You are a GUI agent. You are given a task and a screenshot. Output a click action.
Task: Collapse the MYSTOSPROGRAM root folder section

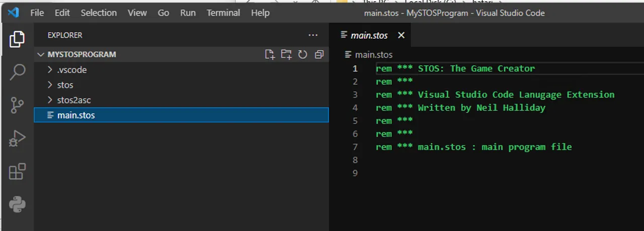pos(181,54)
